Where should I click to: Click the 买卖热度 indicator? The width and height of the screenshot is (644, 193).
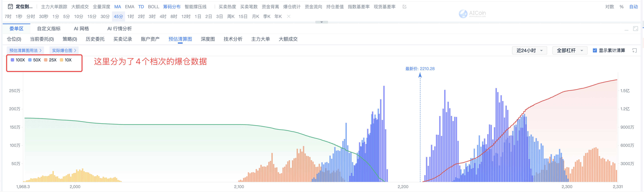coord(227,7)
